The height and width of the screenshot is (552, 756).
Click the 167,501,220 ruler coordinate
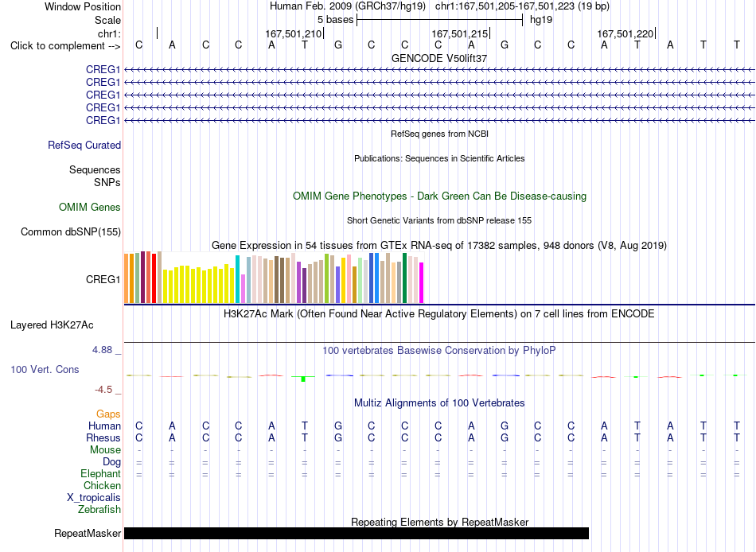tap(625, 33)
